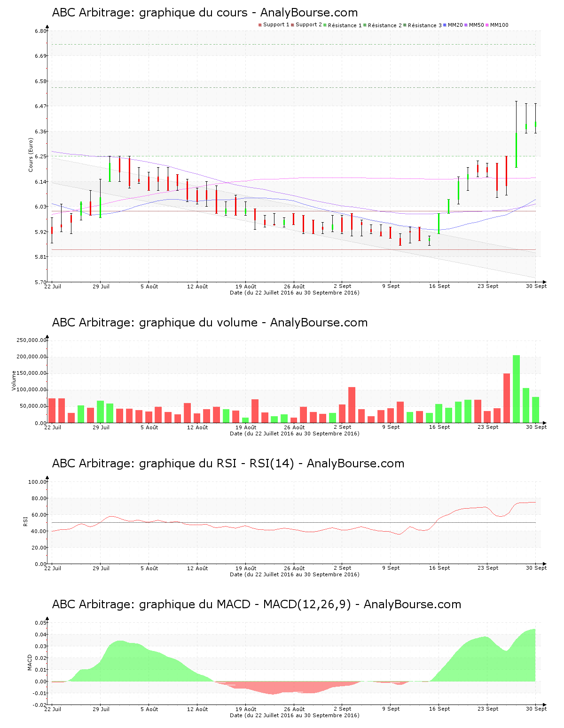
Task: Click the date range caption under price chart
Action: [295, 293]
